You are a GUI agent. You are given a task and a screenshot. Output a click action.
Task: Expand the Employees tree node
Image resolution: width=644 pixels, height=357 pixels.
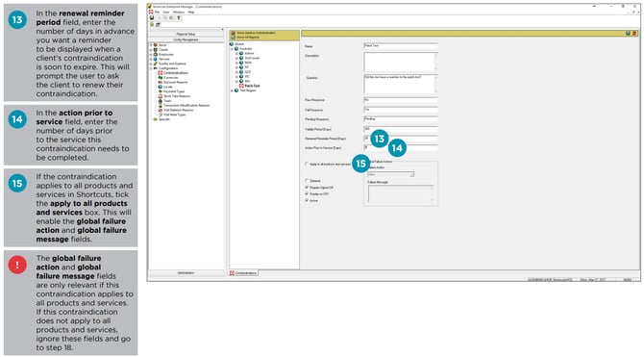(x=151, y=54)
